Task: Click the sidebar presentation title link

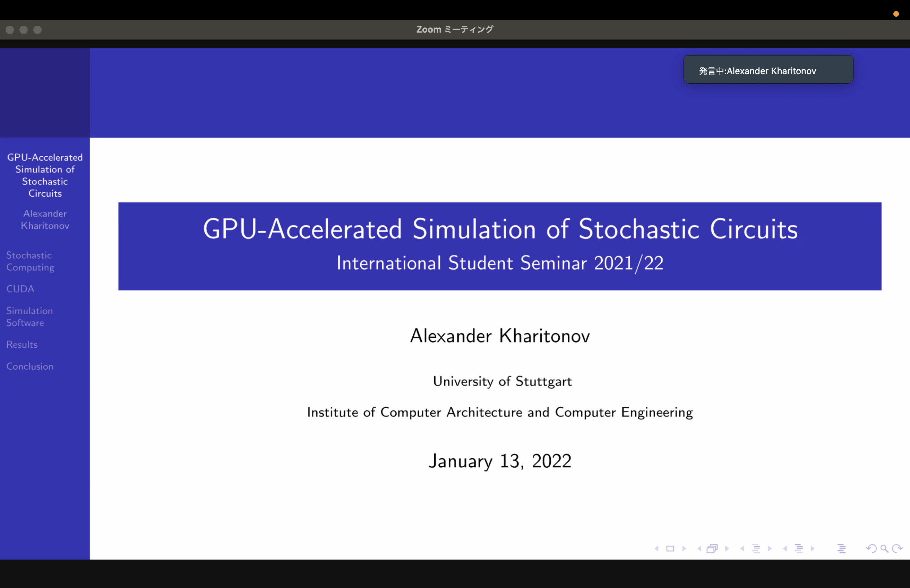Action: pyautogui.click(x=45, y=175)
